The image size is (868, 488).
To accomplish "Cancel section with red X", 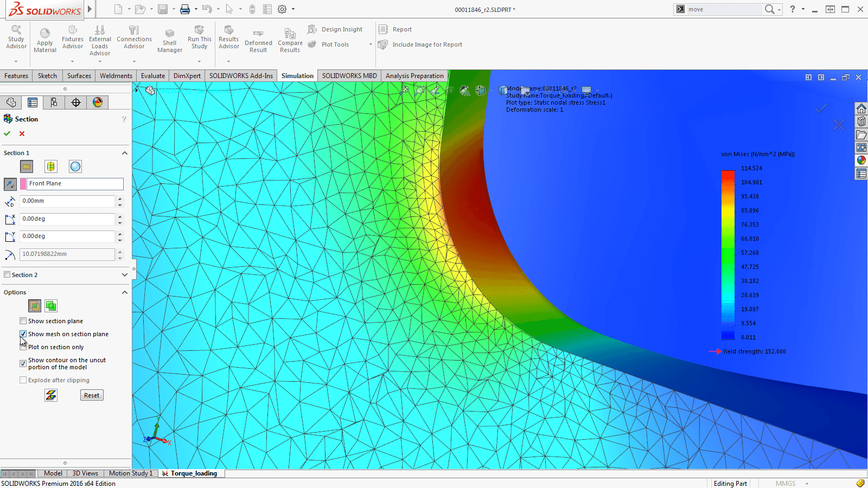I will click(22, 133).
